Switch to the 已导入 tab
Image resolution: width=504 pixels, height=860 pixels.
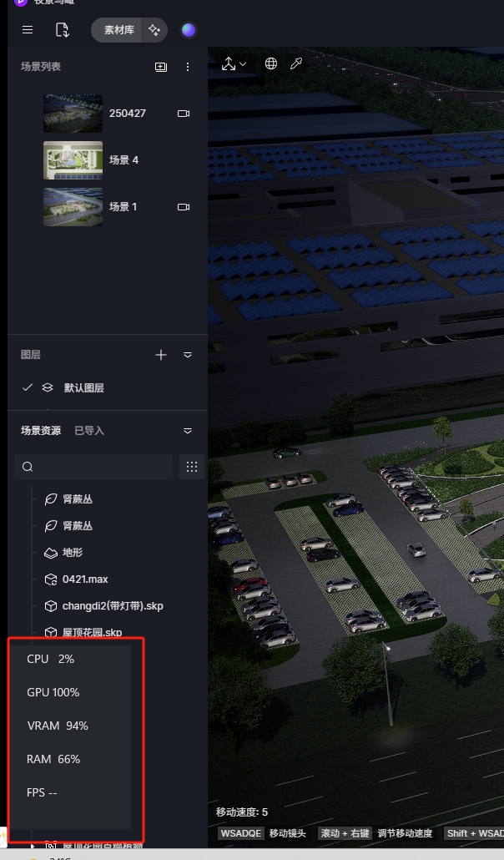click(x=89, y=431)
